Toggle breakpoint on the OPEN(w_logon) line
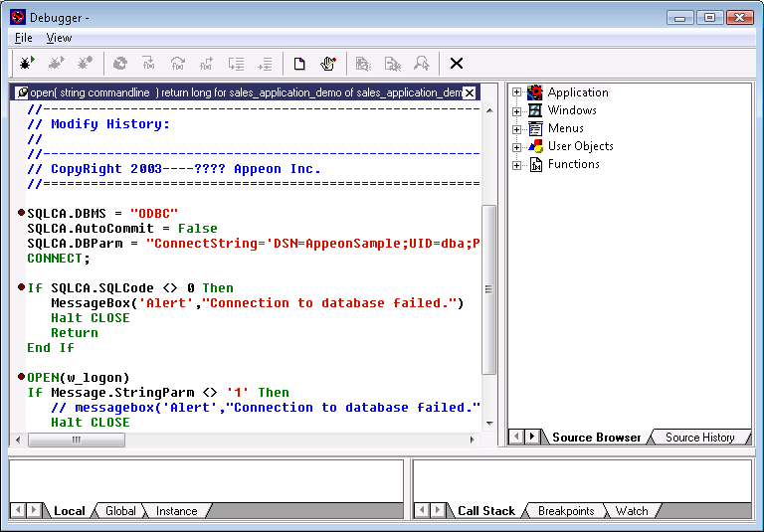The height and width of the screenshot is (532, 764). pyautogui.click(x=21, y=377)
